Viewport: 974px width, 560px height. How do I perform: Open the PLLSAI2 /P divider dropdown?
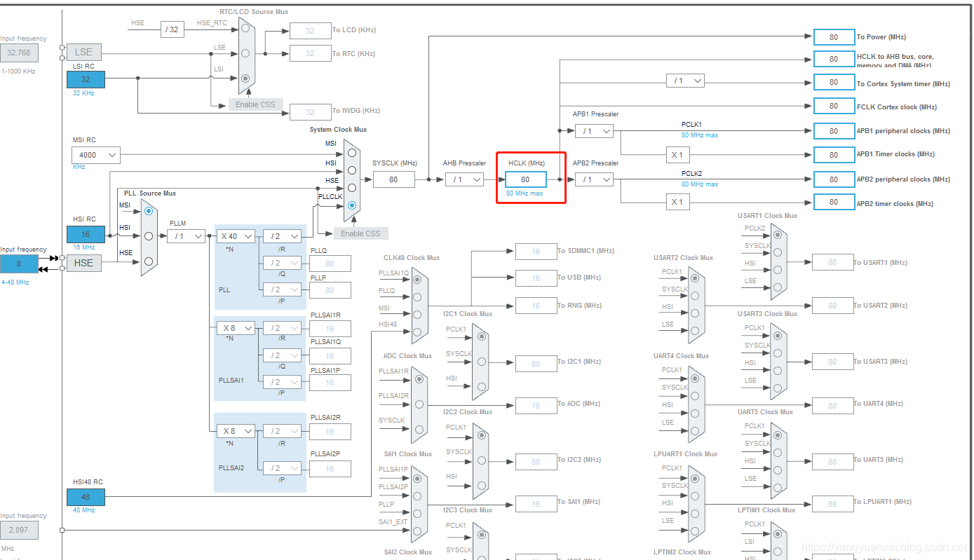coord(282,468)
